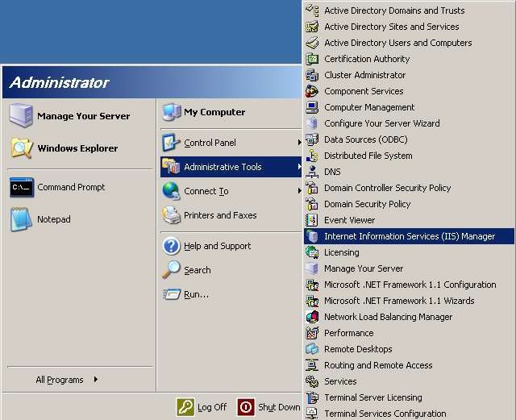Click the Control Panel label

coord(210,143)
